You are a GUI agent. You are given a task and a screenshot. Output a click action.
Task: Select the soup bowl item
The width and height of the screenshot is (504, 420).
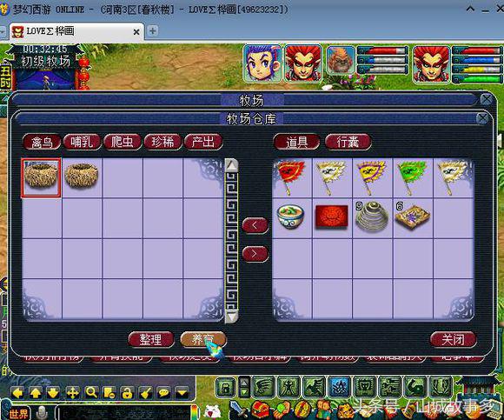(290, 217)
